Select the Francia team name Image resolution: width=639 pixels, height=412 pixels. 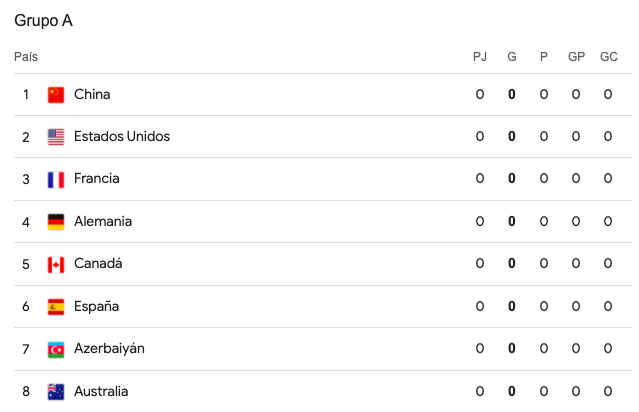[x=97, y=179]
